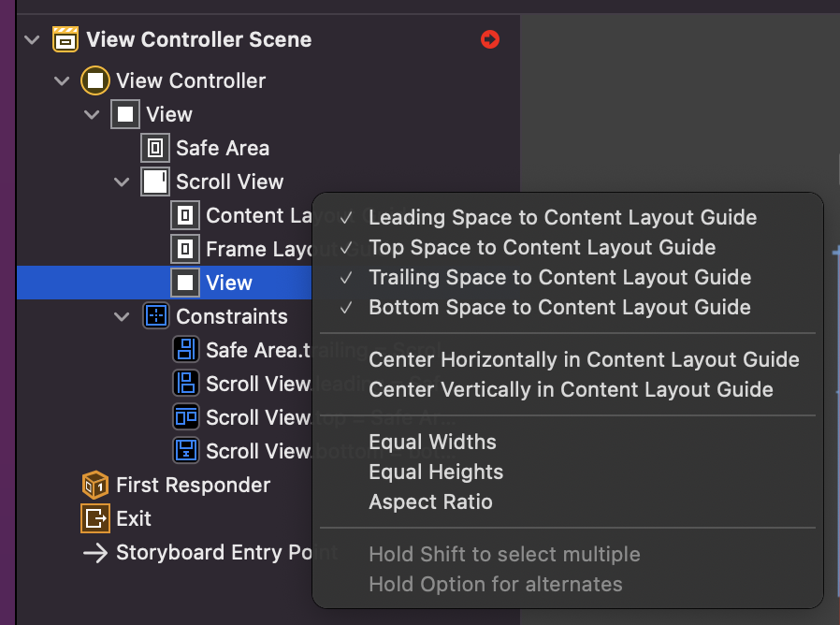
Task: Select the Frame Layout Guide label
Action: point(259,249)
